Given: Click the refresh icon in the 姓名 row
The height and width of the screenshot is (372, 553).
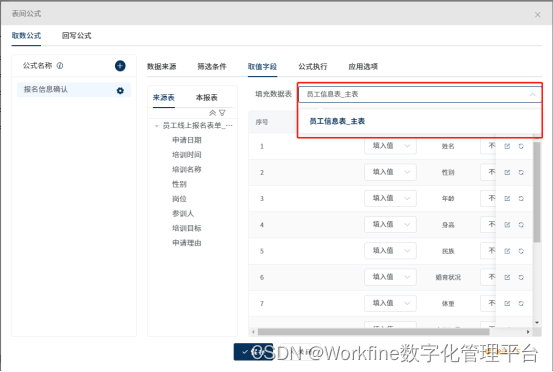Looking at the screenshot, I should [x=521, y=146].
